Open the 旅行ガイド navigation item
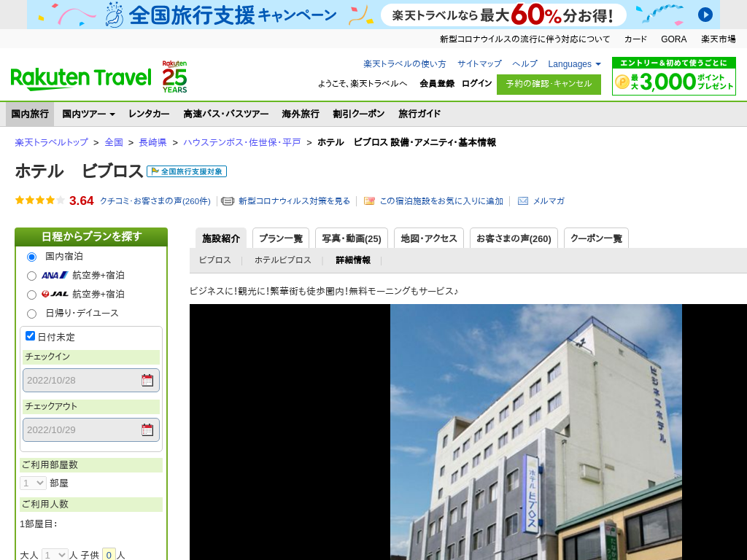The height and width of the screenshot is (560, 747). tap(419, 114)
